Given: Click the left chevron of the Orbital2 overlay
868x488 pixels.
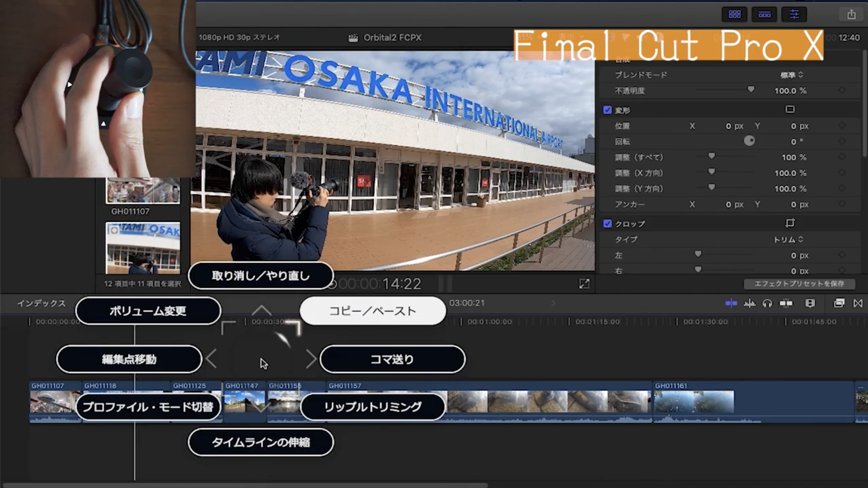Looking at the screenshot, I should pos(211,359).
